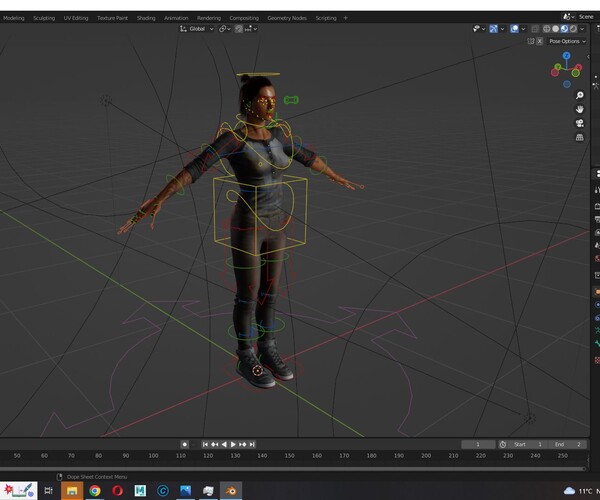Open the overlays options dropdown arrow
The height and width of the screenshot is (500, 600).
click(x=523, y=29)
